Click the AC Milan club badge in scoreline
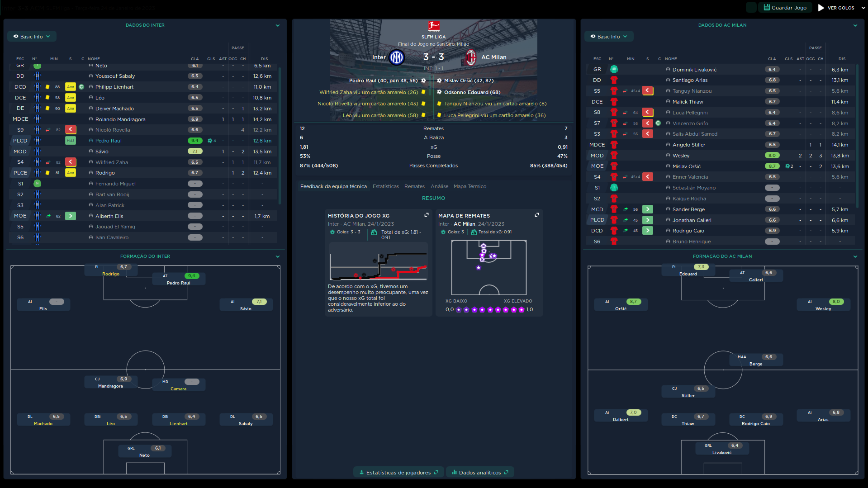Image resolution: width=868 pixels, height=488 pixels. [471, 57]
